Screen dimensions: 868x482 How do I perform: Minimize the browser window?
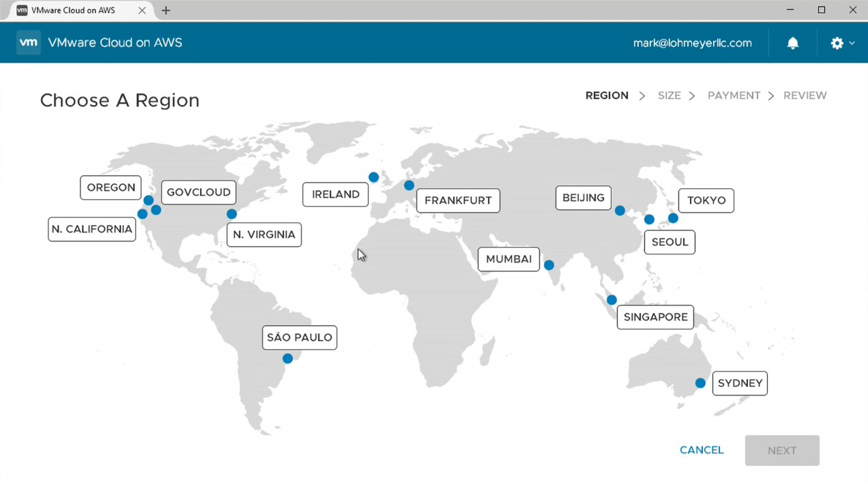click(790, 10)
